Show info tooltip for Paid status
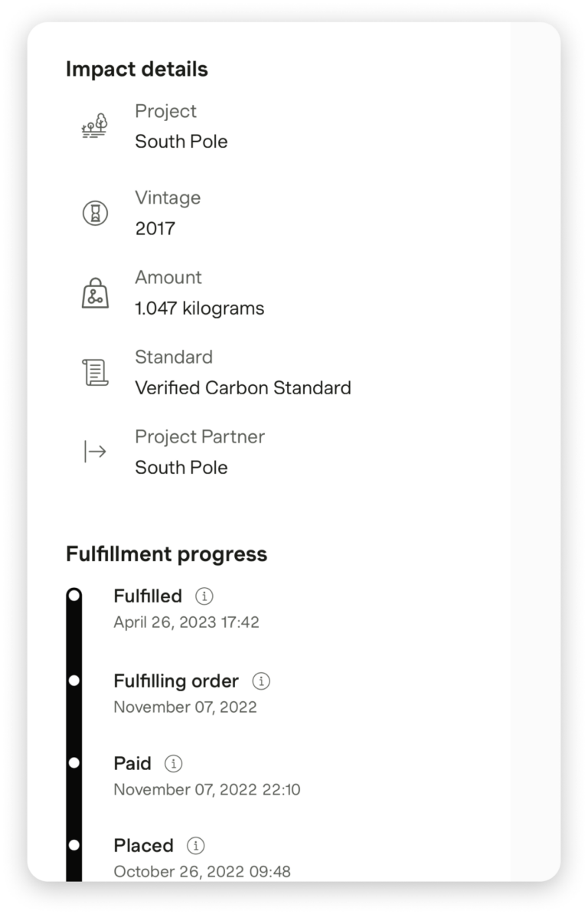This screenshot has width=588, height=914. (x=174, y=763)
